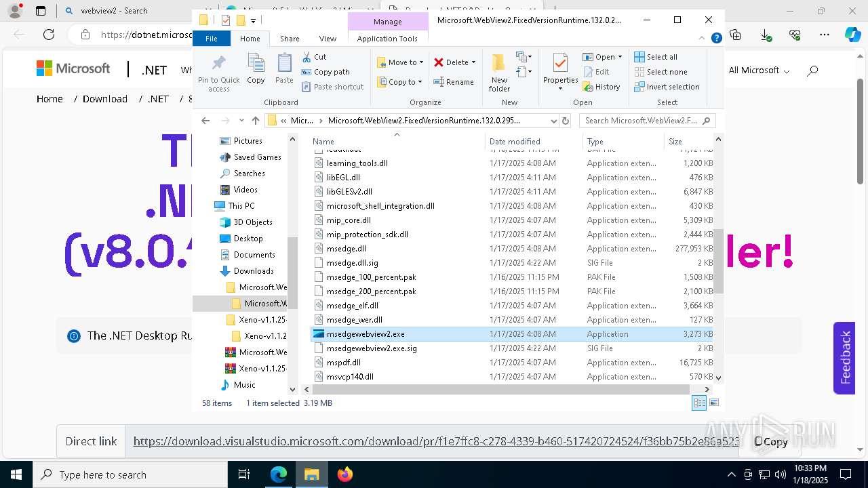Open Saved Games in navigation pane
Viewport: 868px width, 488px height.
pos(257,157)
